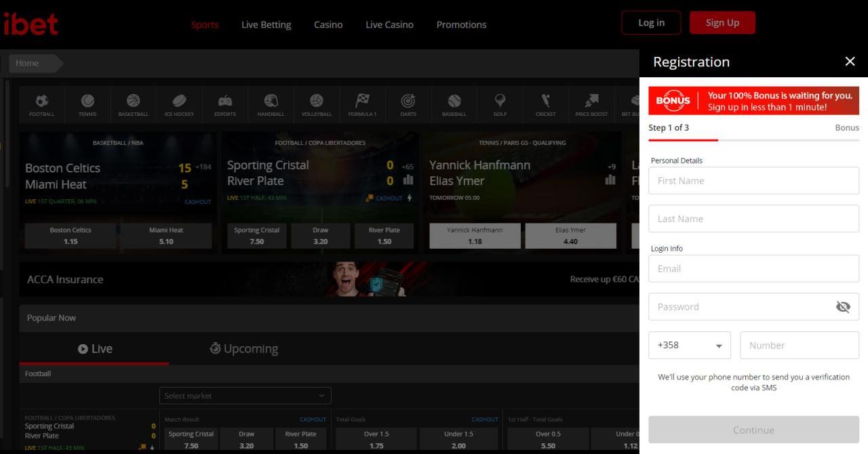This screenshot has height=454, width=868.
Task: Click the First Name input field
Action: click(753, 180)
